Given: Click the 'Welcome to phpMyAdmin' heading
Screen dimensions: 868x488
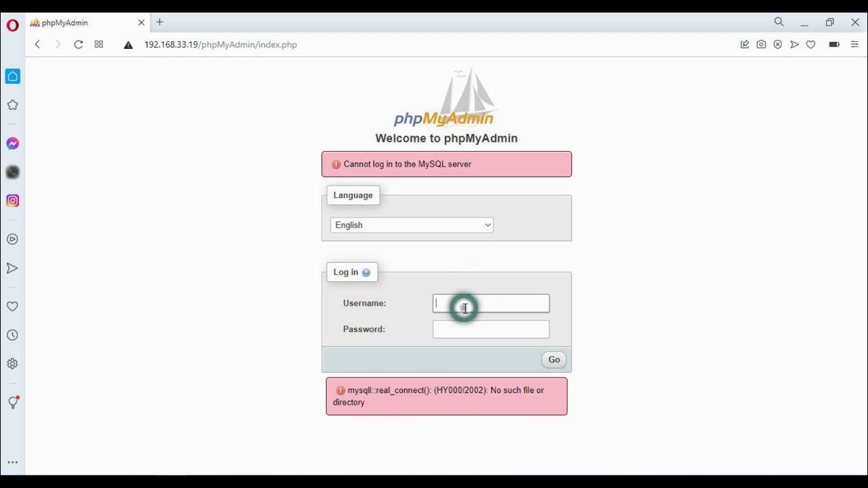Looking at the screenshot, I should click(446, 138).
